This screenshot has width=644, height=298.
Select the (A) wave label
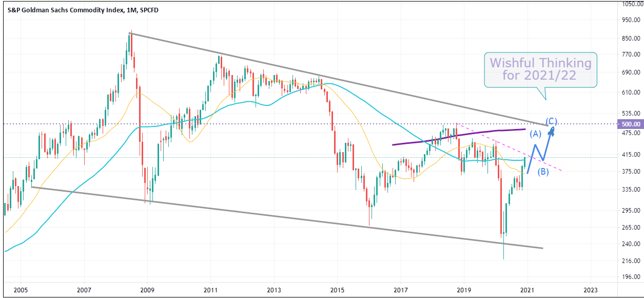pos(536,134)
